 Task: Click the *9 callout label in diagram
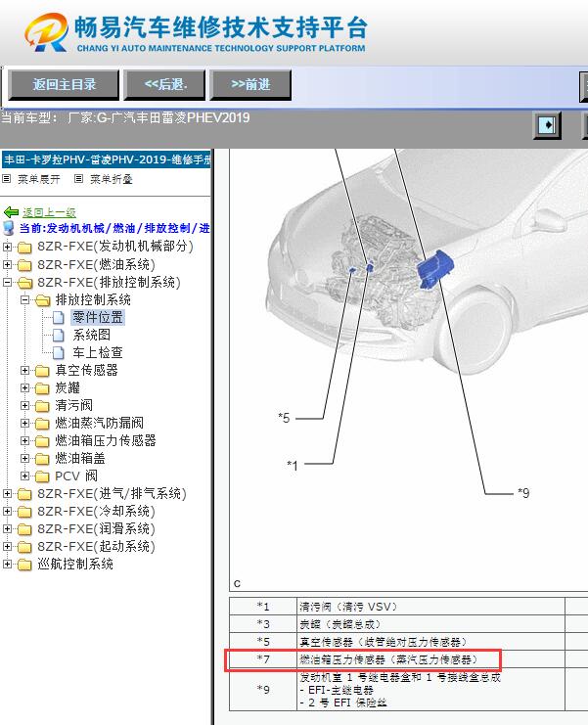coord(523,493)
